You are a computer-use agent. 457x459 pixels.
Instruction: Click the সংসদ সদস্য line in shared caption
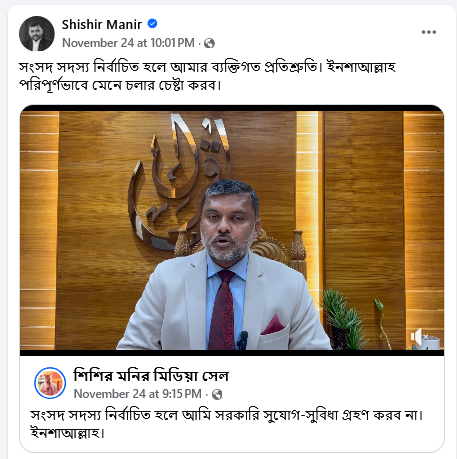click(x=227, y=415)
